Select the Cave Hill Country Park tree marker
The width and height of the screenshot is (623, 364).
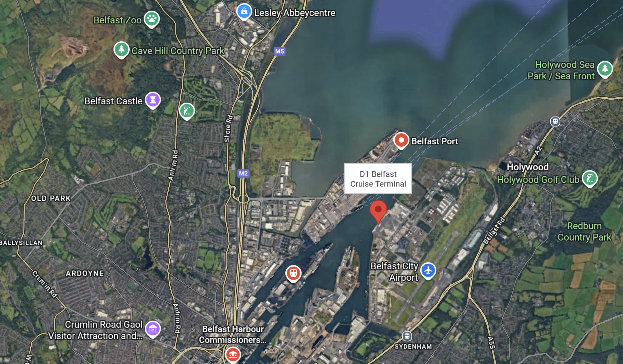(121, 50)
